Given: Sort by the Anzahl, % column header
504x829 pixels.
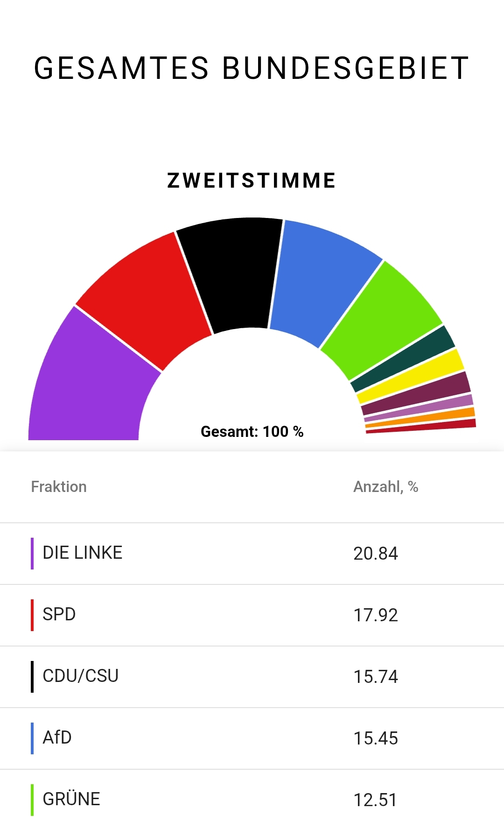Looking at the screenshot, I should click(385, 487).
